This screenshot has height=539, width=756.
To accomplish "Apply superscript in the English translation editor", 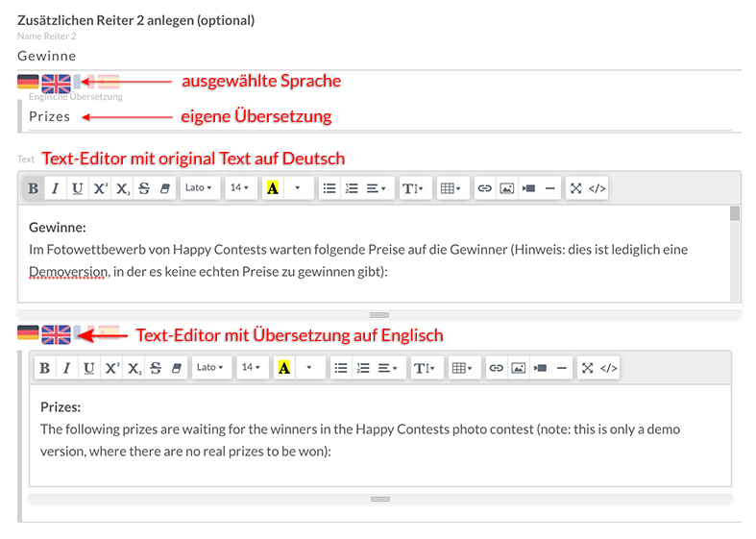I will pos(111,368).
